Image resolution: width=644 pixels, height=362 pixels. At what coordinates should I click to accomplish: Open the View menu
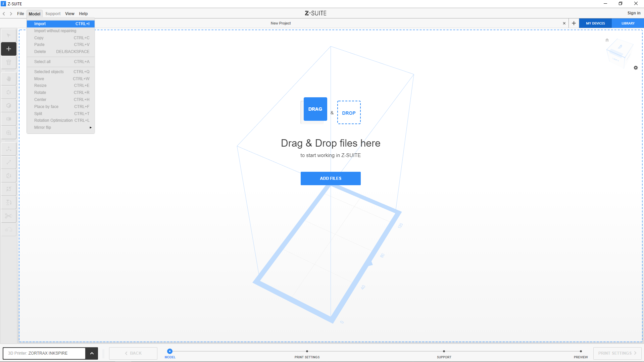click(x=69, y=14)
